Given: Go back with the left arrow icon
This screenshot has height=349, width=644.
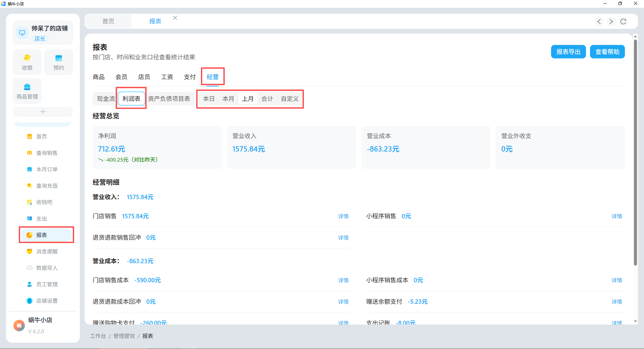Looking at the screenshot, I should 599,21.
